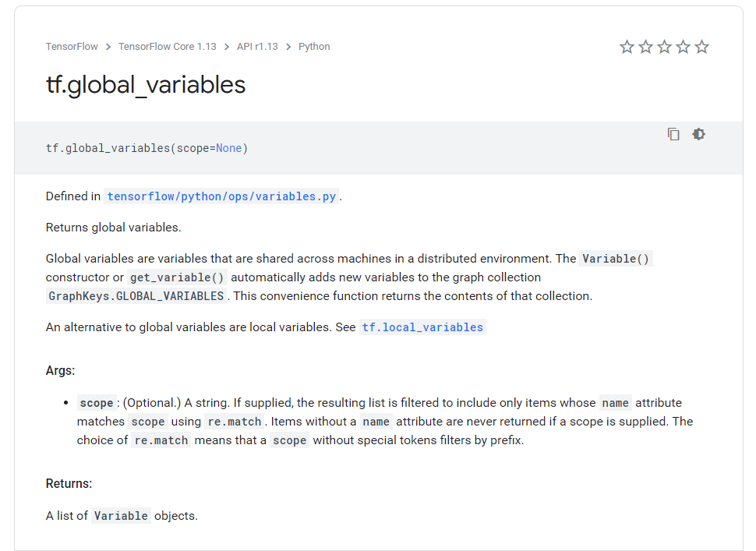Select the middle rating star
The width and height of the screenshot is (756, 551).
point(664,47)
